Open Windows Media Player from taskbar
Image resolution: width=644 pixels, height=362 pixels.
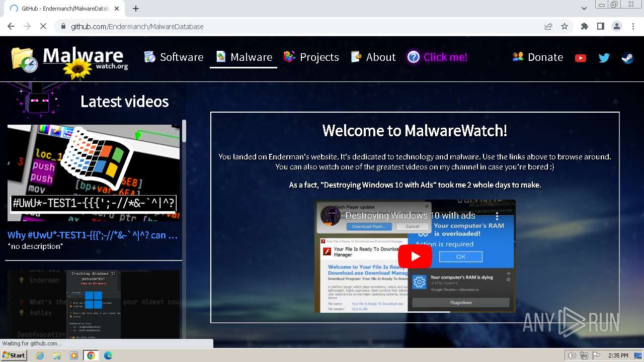tap(74, 355)
